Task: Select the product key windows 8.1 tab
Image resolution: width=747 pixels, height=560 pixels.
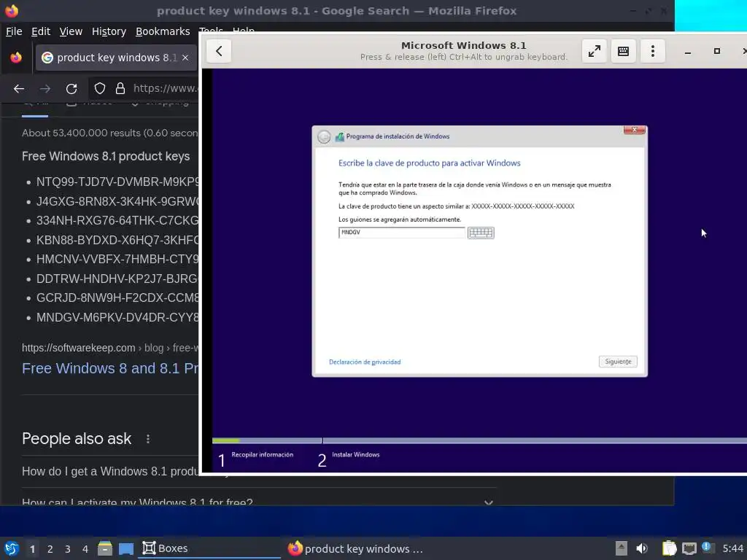Action: [x=116, y=58]
